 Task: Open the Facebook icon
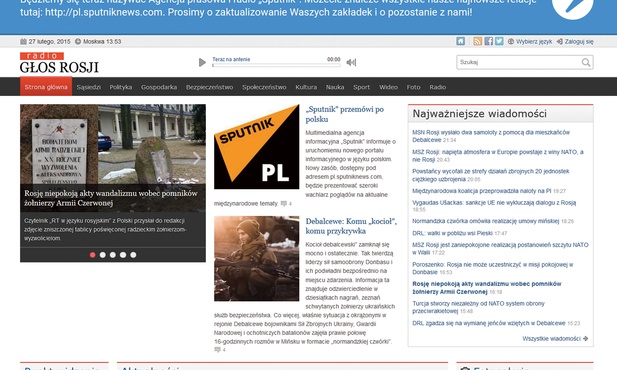point(488,41)
